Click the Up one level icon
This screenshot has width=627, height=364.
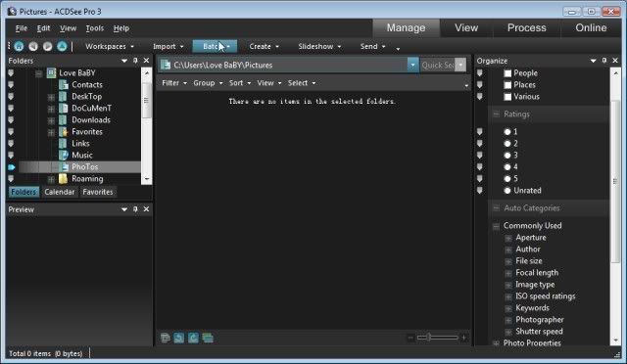62,46
